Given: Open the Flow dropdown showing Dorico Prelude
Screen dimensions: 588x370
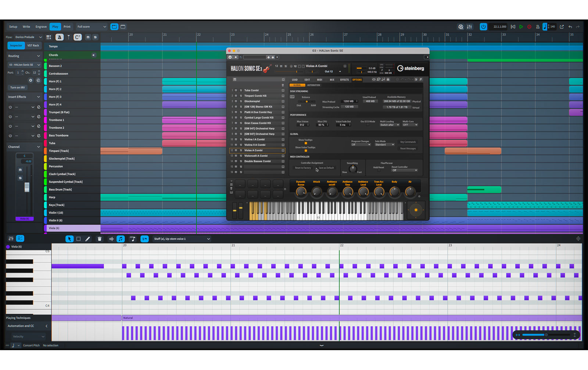Looking at the screenshot, I should [29, 37].
